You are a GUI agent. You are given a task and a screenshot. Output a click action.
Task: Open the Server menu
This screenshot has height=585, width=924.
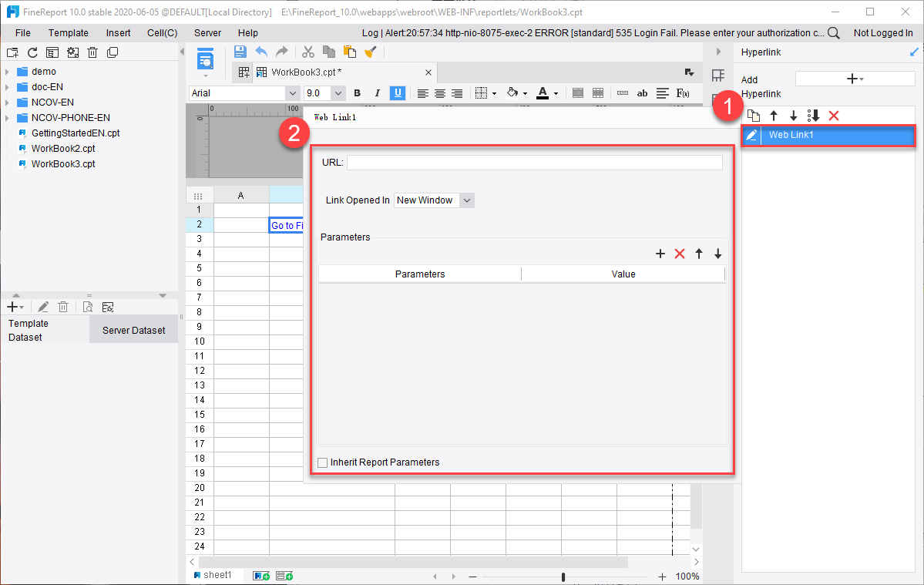[207, 32]
